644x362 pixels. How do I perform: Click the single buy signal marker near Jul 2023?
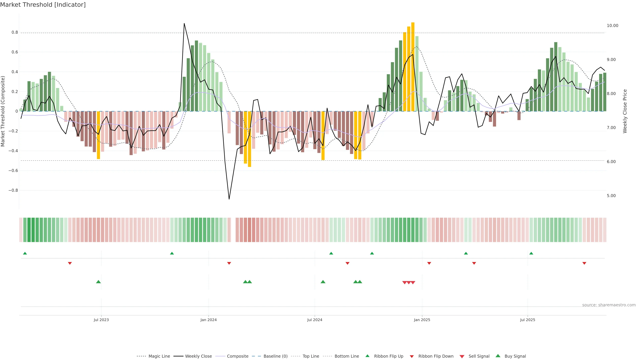(98, 282)
